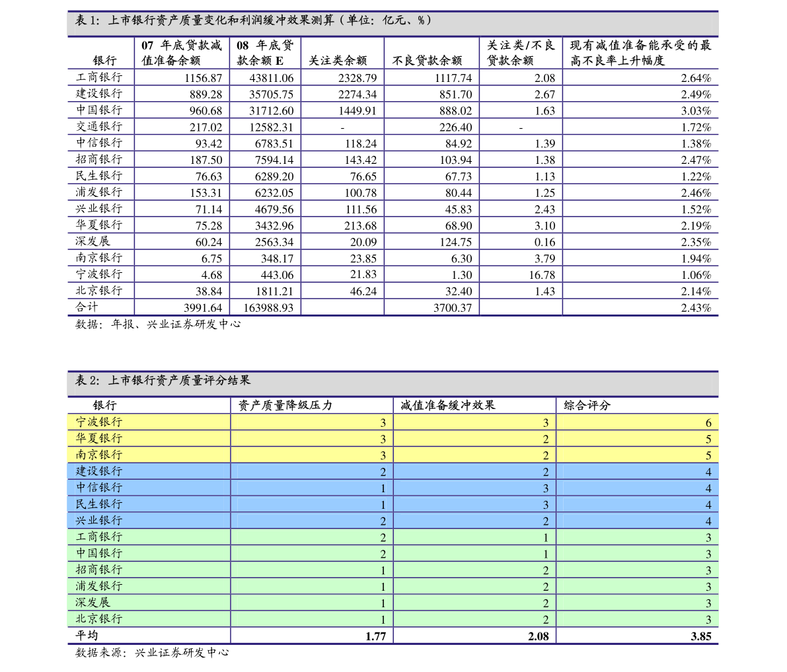
Task: Click the rightmost score 4 for 建设银行
Action: [x=708, y=472]
